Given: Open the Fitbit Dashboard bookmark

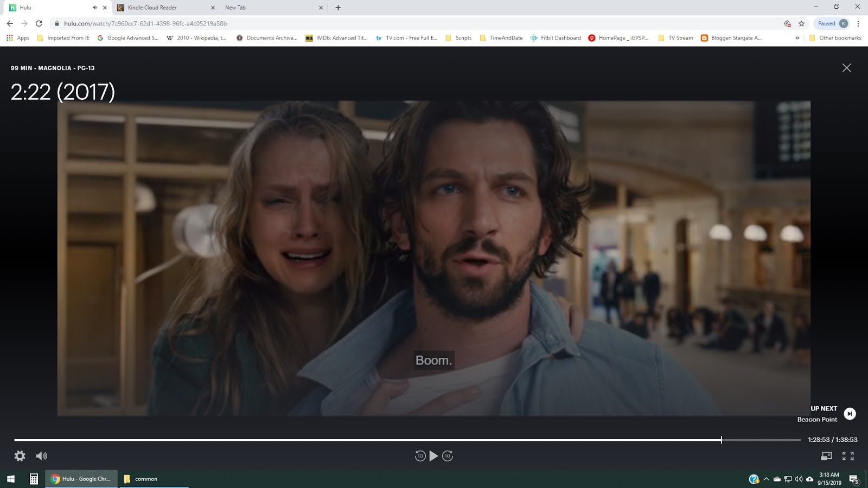Looking at the screenshot, I should click(x=556, y=38).
